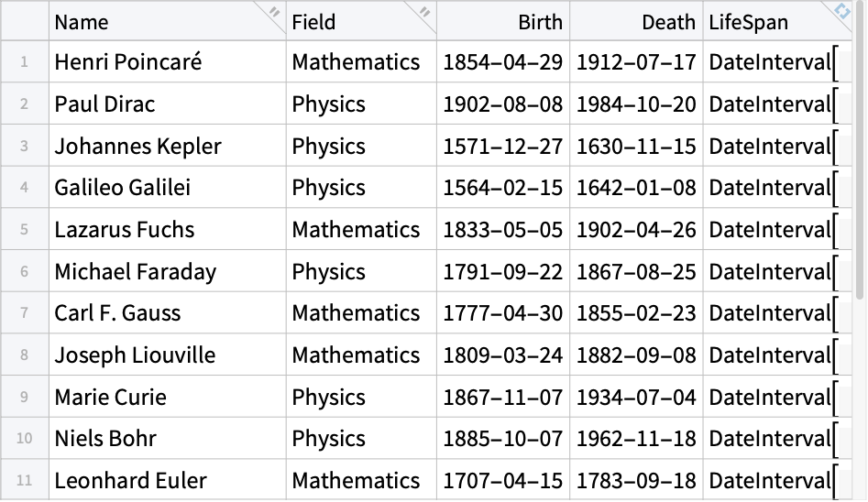Click Galileo Galilei's birth date 1564-02-15
The height and width of the screenshot is (502, 868).
[503, 188]
